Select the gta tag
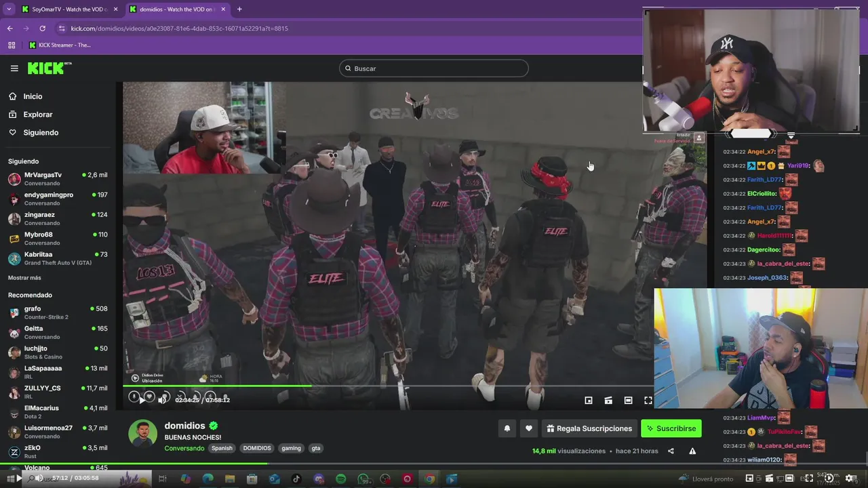868x488 pixels. [315, 448]
